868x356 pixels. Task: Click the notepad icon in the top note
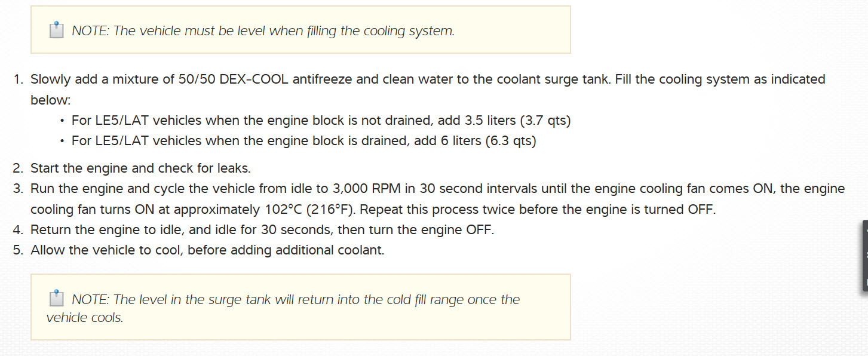[56, 30]
